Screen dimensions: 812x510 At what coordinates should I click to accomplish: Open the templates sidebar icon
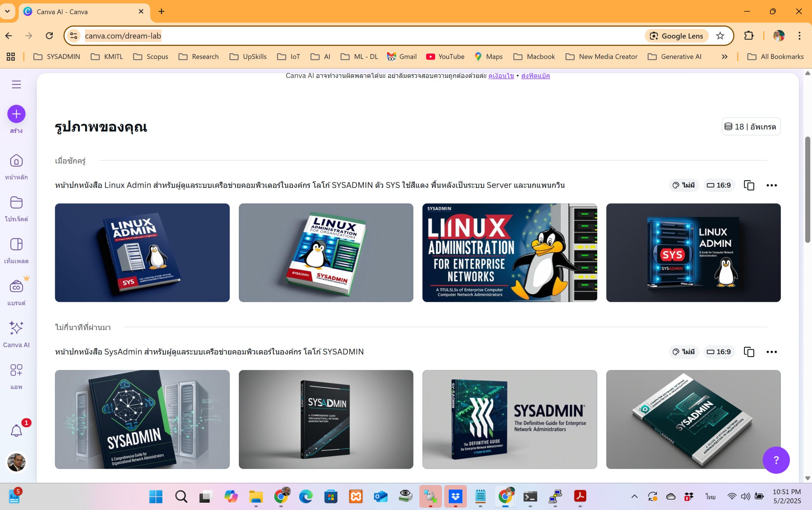pyautogui.click(x=16, y=245)
